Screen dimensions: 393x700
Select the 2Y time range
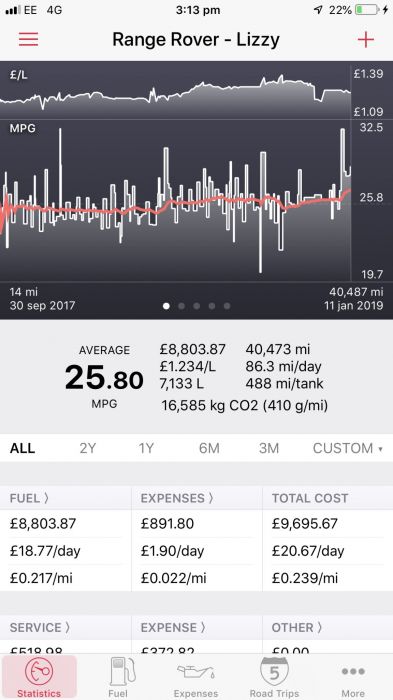click(88, 448)
